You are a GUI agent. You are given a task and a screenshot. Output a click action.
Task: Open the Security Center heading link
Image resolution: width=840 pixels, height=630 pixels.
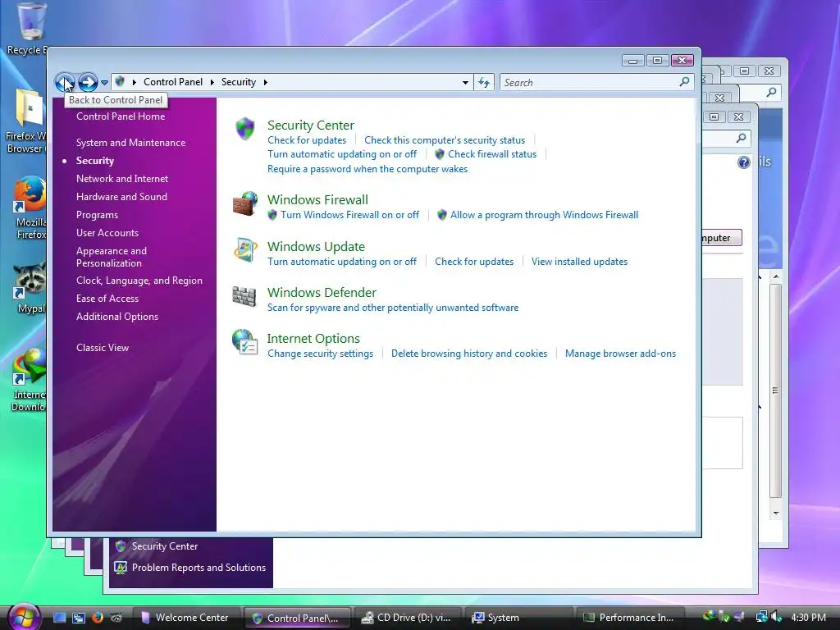click(x=311, y=125)
